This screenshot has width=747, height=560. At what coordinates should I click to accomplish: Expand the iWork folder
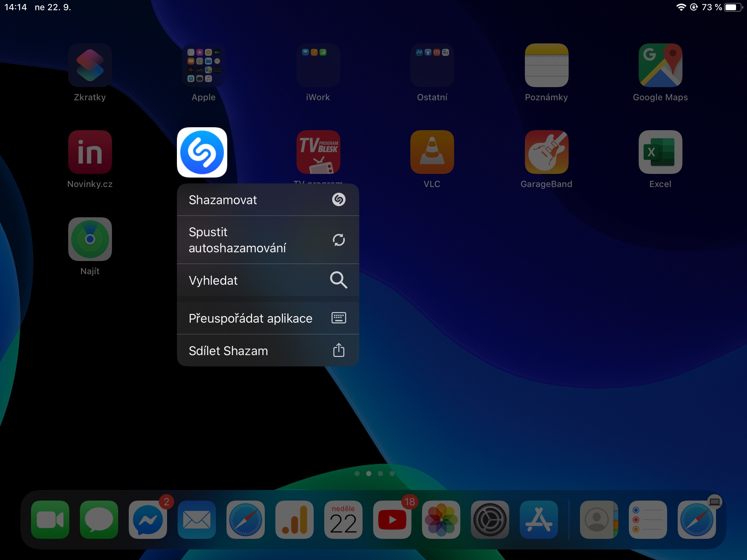point(318,65)
